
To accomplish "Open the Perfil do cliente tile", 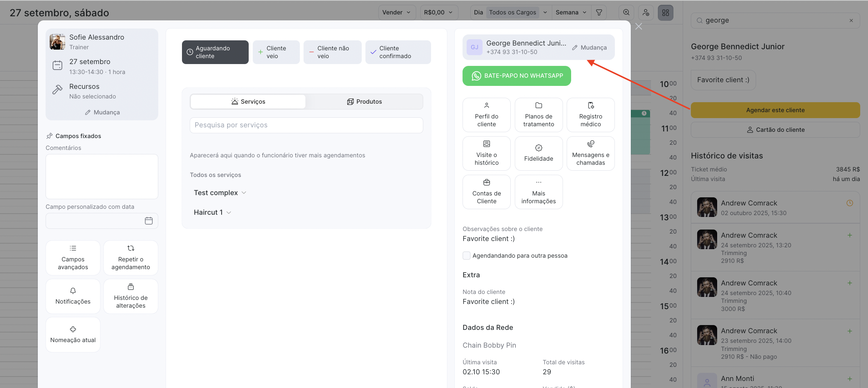I will click(x=486, y=115).
